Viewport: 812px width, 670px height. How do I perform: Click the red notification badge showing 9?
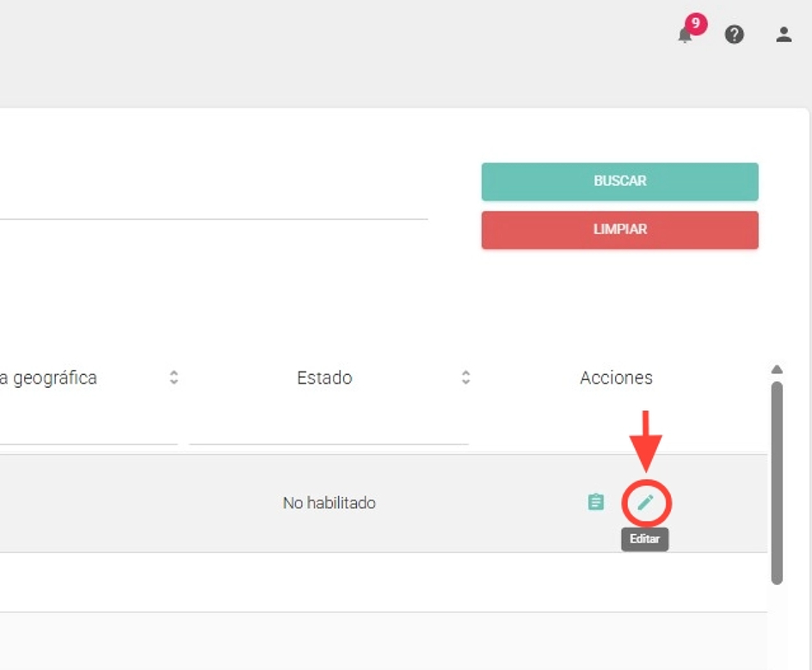tap(696, 24)
